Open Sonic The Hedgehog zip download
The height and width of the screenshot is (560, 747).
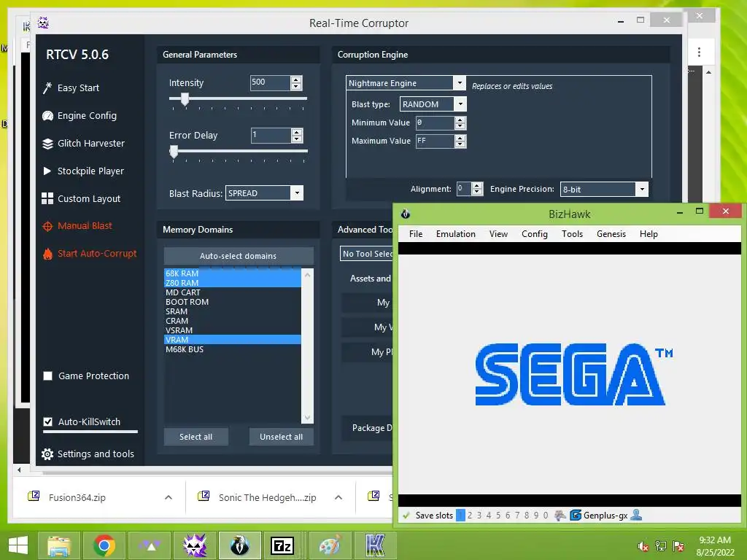point(267,497)
